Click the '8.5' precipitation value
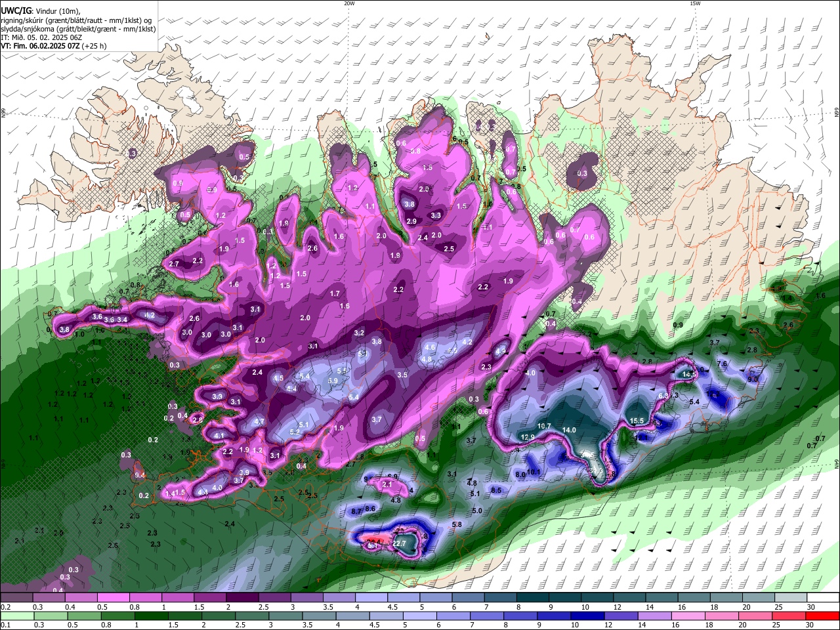The image size is (840, 630). pyautogui.click(x=496, y=490)
